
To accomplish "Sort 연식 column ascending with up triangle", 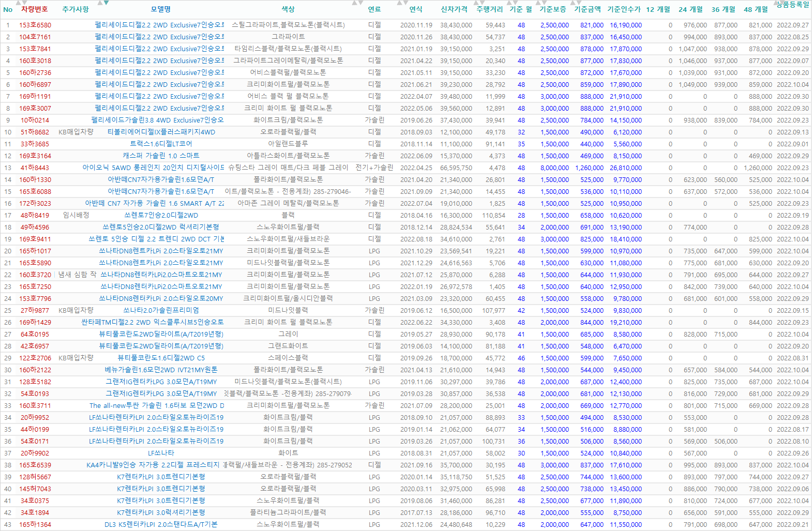I will [x=399, y=2].
